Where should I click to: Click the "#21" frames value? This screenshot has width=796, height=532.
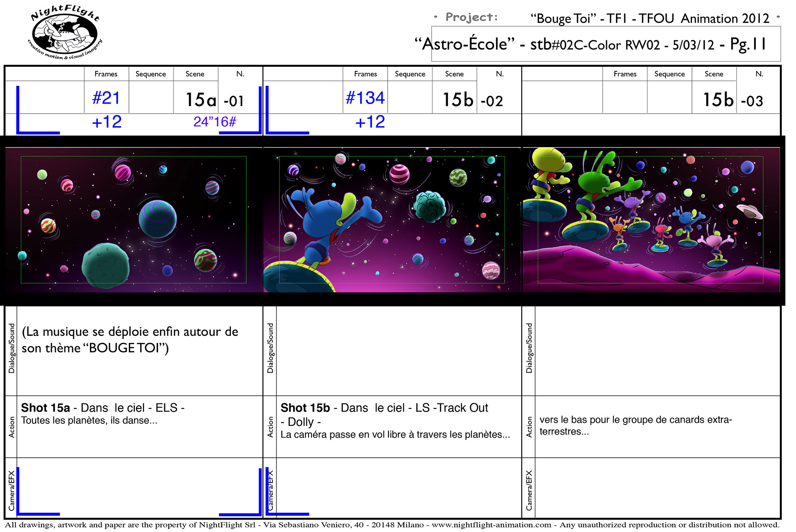(106, 98)
